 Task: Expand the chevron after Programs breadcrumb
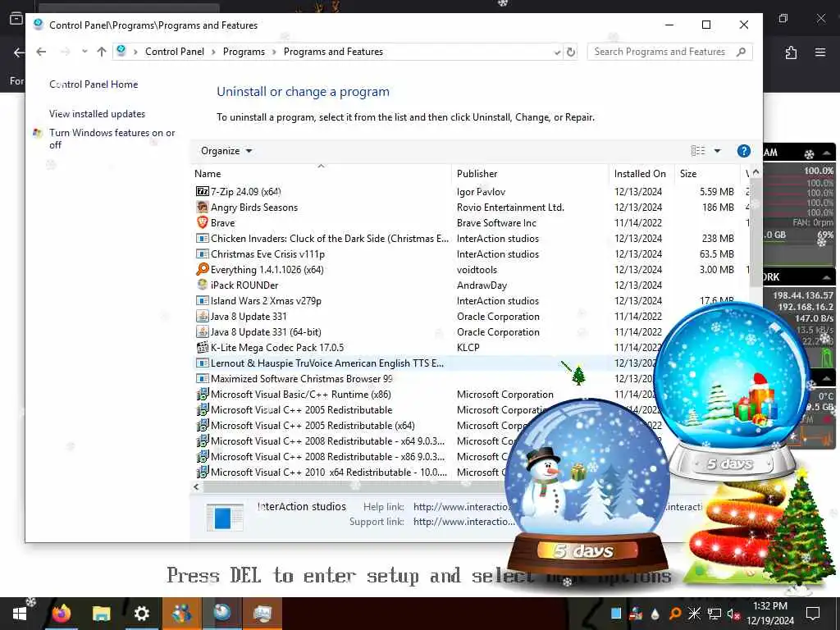[x=274, y=52]
